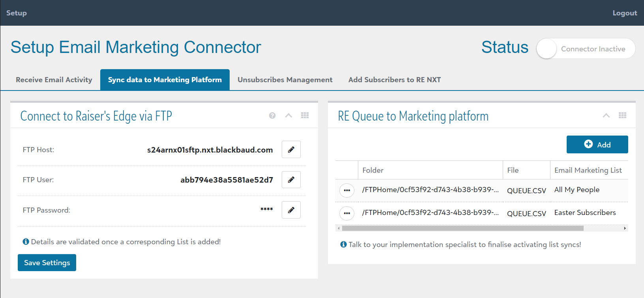Edit the FTP User value
644x298 pixels.
click(x=291, y=179)
